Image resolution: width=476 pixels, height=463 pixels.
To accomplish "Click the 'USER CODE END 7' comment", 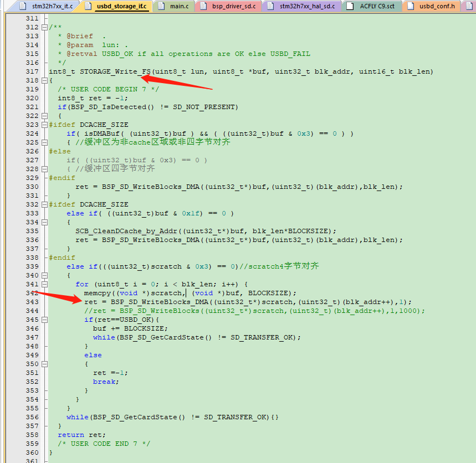I will click(x=104, y=444).
